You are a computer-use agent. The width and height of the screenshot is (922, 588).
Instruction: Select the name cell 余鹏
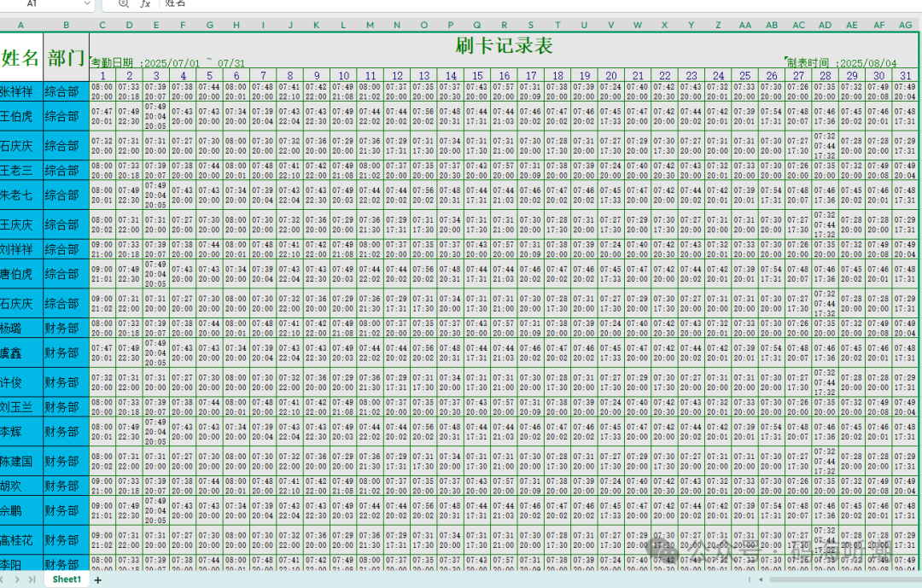click(x=21, y=510)
